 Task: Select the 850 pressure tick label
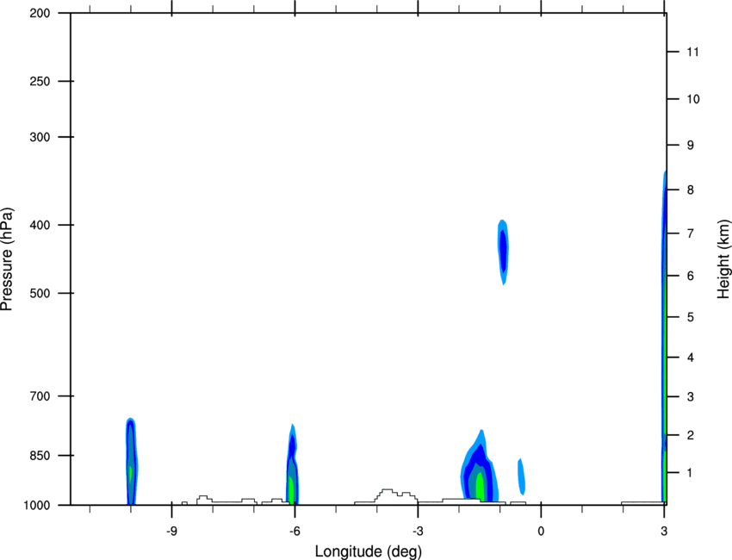coord(40,456)
